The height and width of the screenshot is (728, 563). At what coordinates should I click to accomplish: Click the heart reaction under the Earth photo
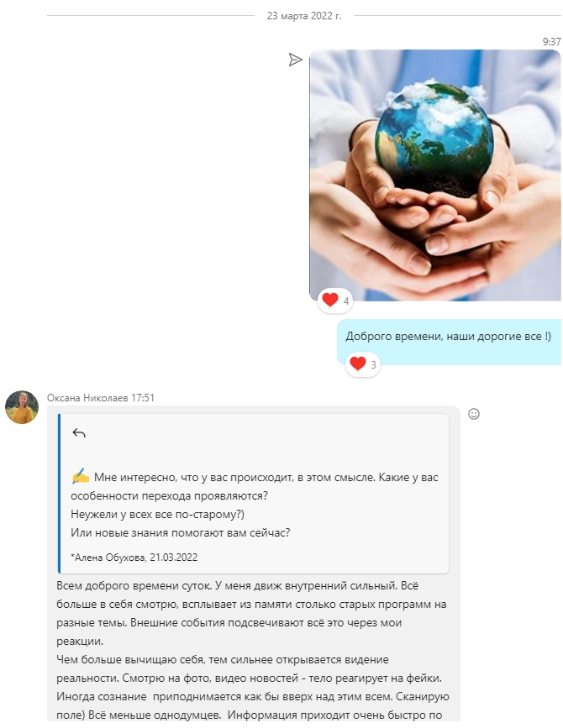coord(330,300)
